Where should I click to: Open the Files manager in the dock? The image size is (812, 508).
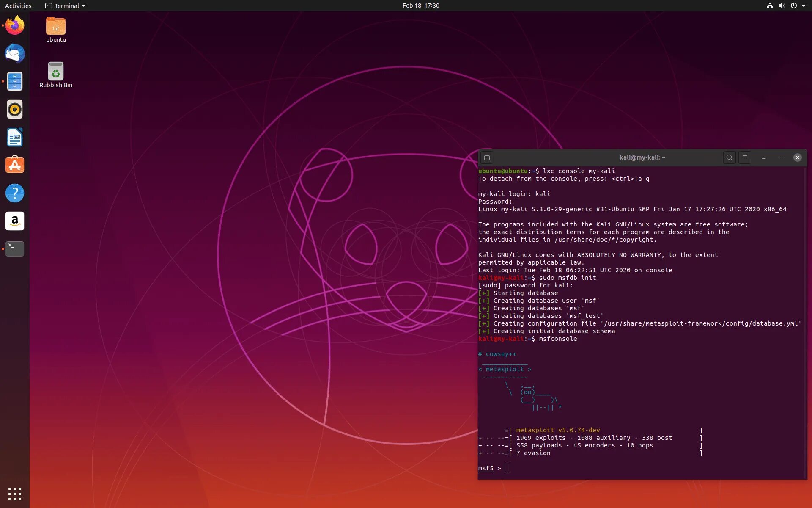coord(15,81)
